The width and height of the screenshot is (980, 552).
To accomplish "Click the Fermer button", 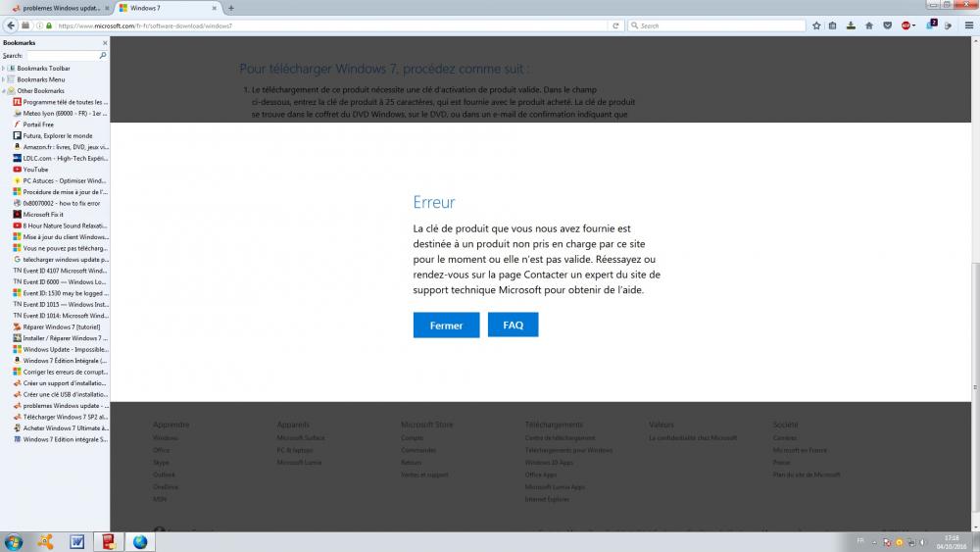I will tap(446, 326).
